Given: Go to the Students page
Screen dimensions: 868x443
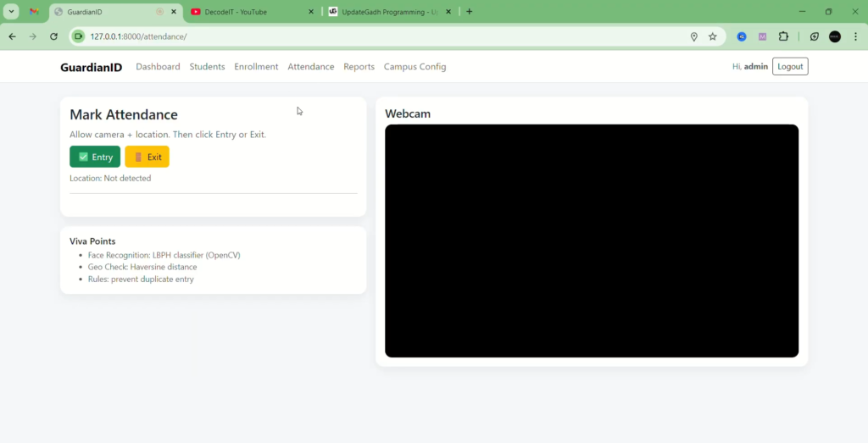Looking at the screenshot, I should click(x=207, y=66).
